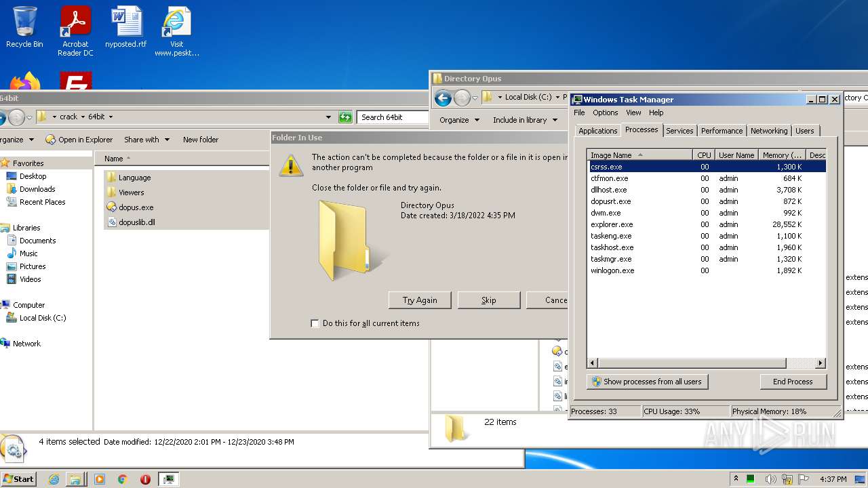Click Task Manager horizontal scrollbar track
868x488 pixels.
point(800,363)
